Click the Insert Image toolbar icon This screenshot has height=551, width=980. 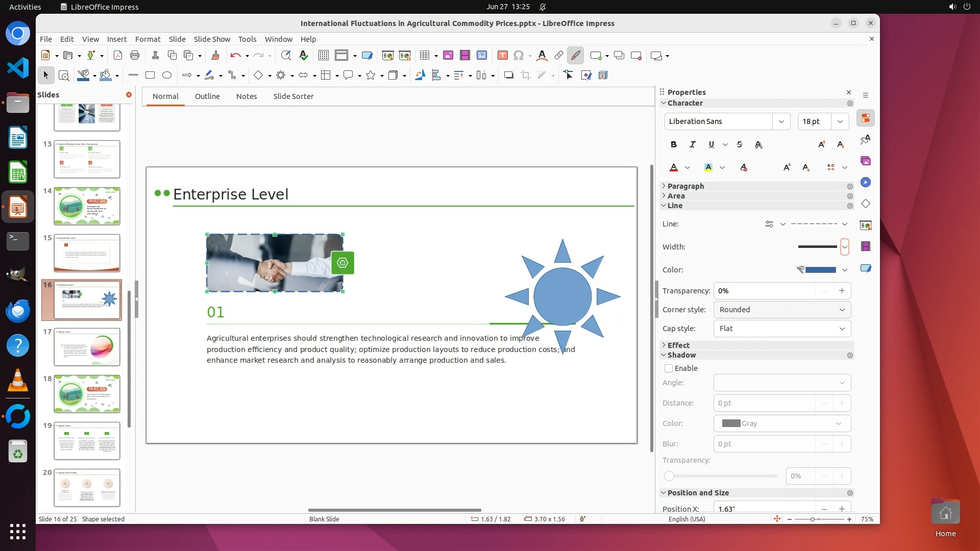click(448, 56)
